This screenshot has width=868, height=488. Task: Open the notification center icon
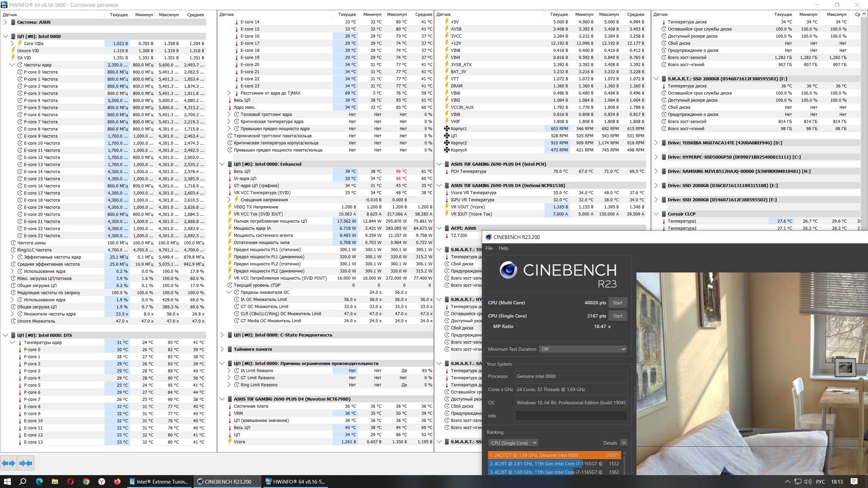854,482
